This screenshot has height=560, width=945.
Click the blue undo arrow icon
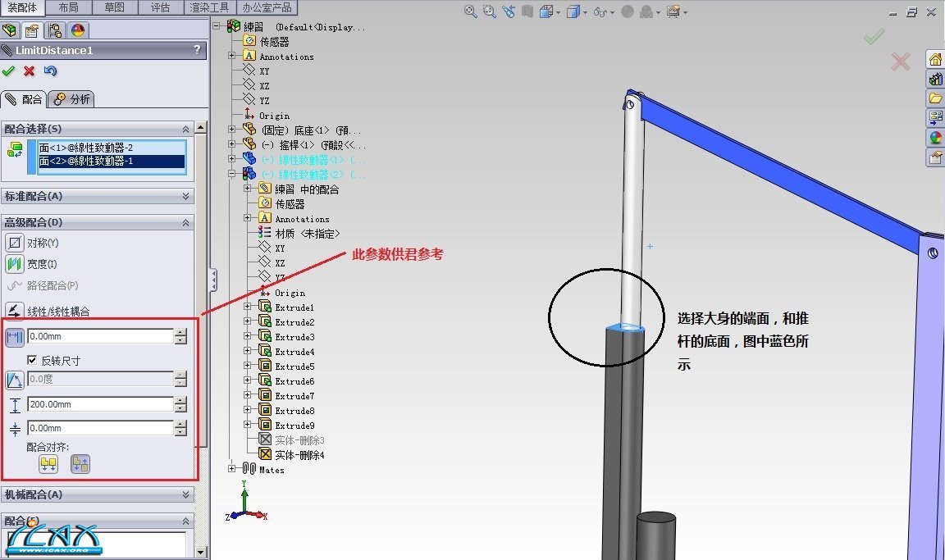(50, 71)
